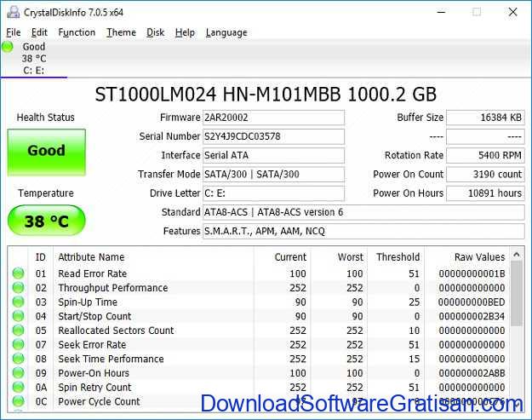The image size is (532, 420).
Task: Open the File menu
Action: (x=14, y=32)
